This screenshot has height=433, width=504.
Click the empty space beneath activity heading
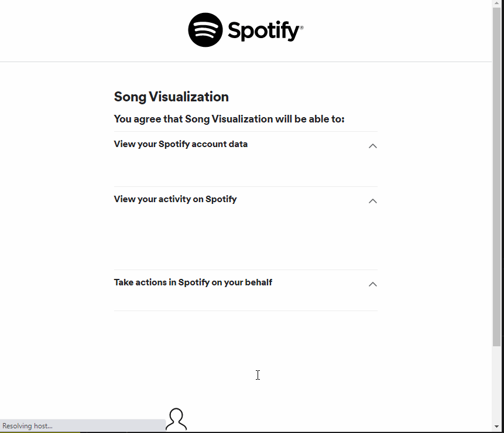click(x=234, y=237)
